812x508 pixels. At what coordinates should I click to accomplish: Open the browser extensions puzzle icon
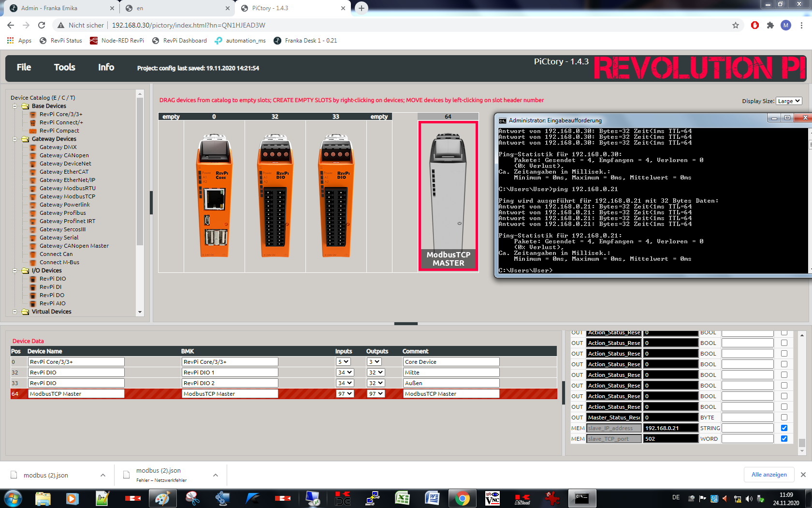(770, 25)
